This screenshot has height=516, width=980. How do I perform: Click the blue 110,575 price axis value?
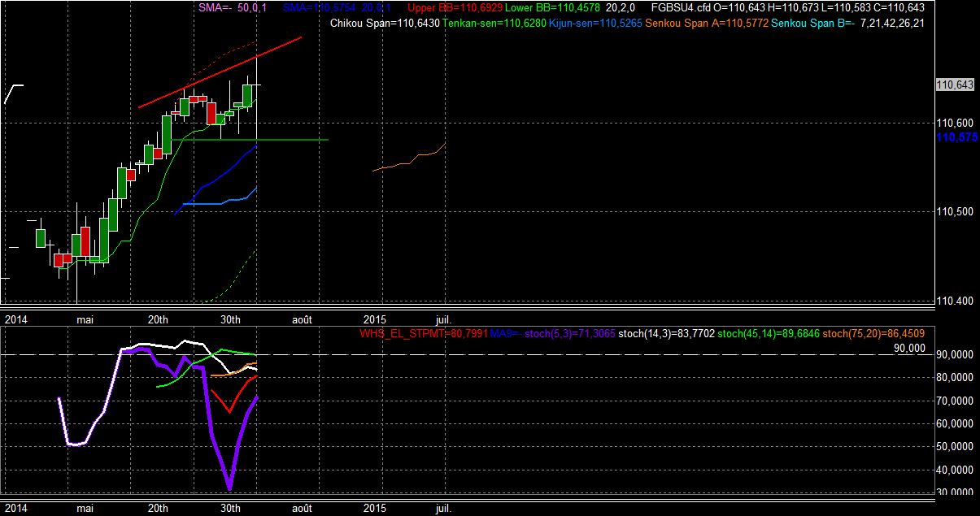pyautogui.click(x=956, y=138)
